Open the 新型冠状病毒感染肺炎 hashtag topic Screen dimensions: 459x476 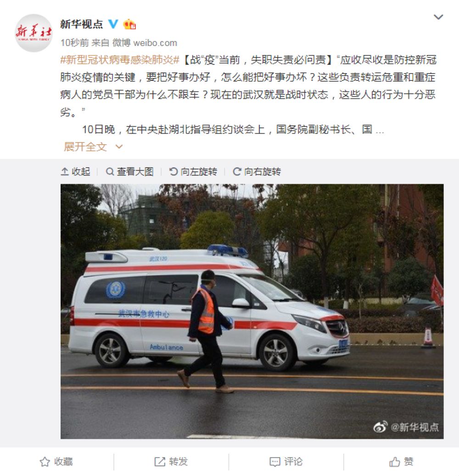[120, 60]
